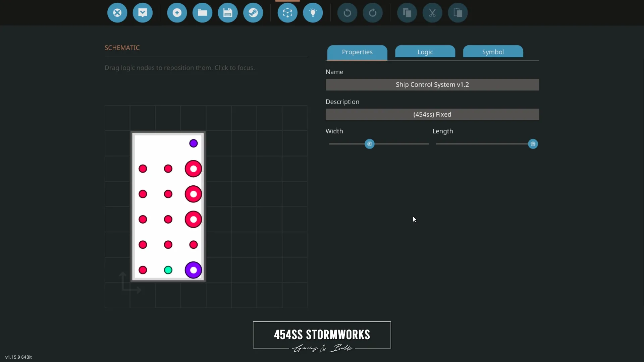Image resolution: width=644 pixels, height=362 pixels.
Task: Open the Steam Workshop icon
Action: [x=253, y=13]
